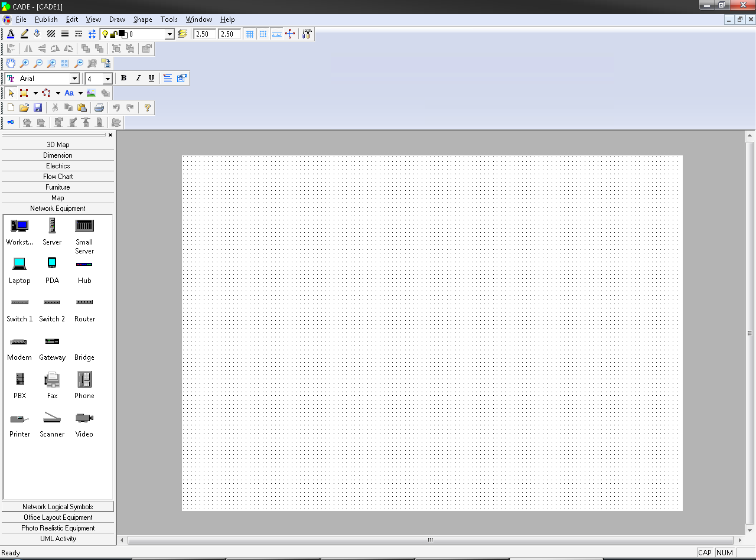Click the zoom previous magnifier icon
The width and height of the screenshot is (756, 560).
tap(79, 63)
